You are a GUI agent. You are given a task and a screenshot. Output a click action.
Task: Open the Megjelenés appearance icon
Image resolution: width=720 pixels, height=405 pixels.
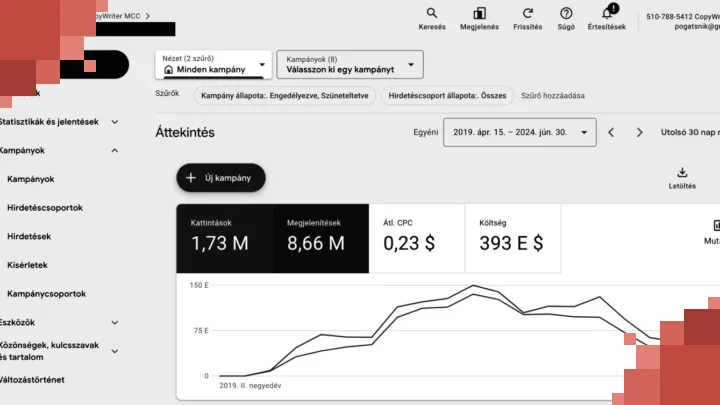tap(479, 13)
